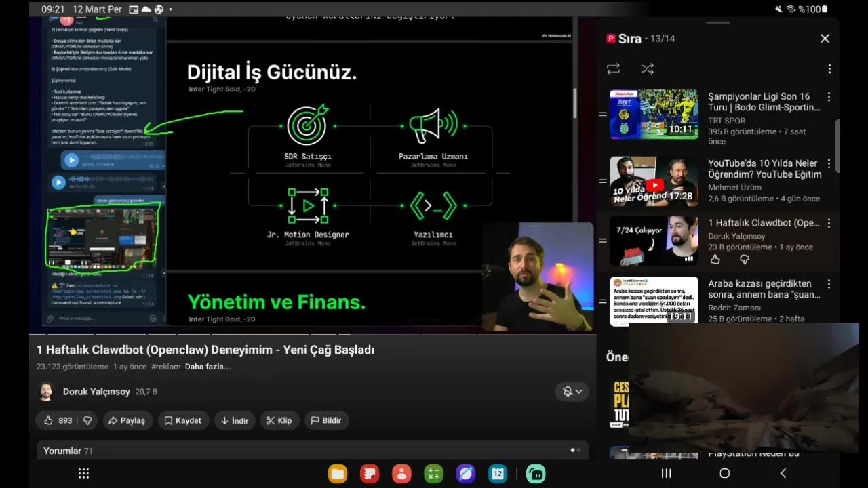
Task: Go back with the navigation arrow
Action: 783,474
